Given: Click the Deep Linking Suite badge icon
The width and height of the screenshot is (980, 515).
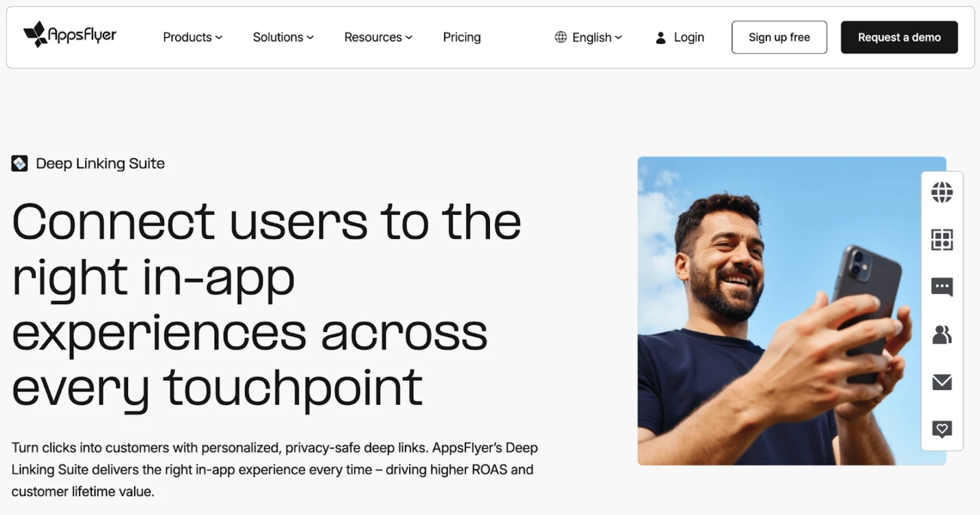Looking at the screenshot, I should tap(20, 163).
